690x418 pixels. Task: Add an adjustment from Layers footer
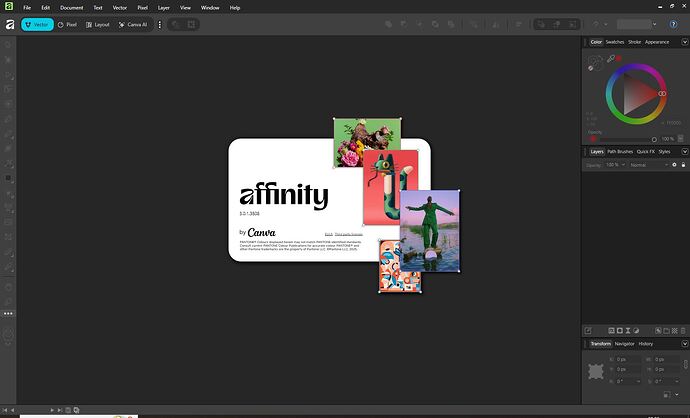[x=636, y=330]
